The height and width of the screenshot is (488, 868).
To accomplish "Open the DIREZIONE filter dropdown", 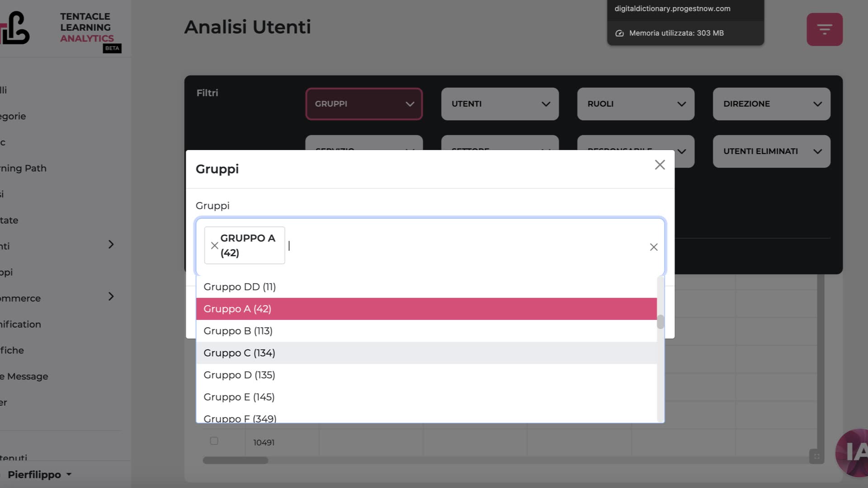I will 771,104.
